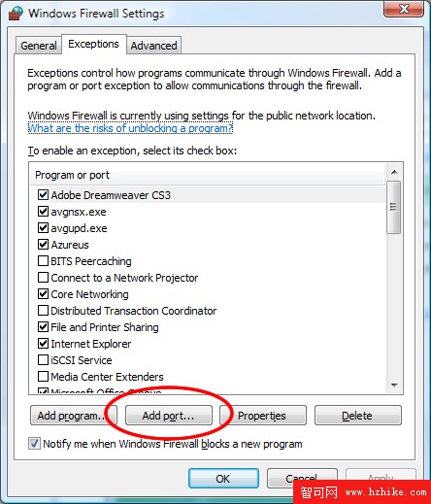Switch to the General tab
Image resolution: width=431 pixels, height=504 pixels.
point(39,46)
